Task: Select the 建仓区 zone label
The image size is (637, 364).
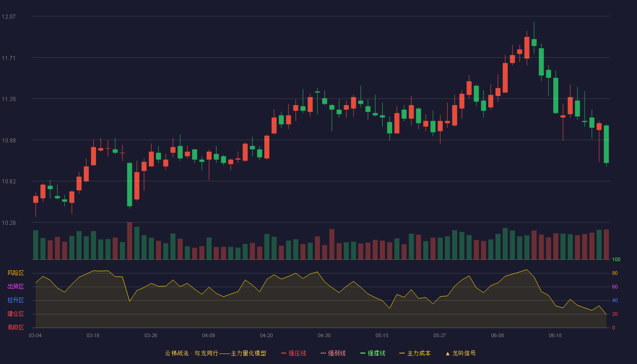Action: [15, 314]
